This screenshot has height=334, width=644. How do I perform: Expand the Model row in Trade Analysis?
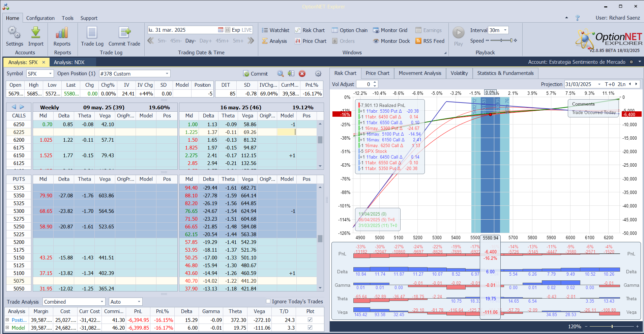click(x=7, y=328)
